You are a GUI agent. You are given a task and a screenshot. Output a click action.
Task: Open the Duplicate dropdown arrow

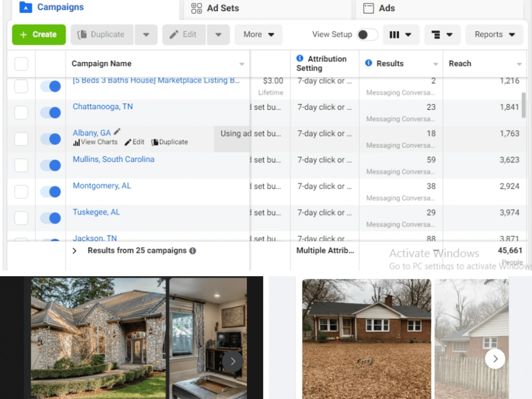click(146, 35)
